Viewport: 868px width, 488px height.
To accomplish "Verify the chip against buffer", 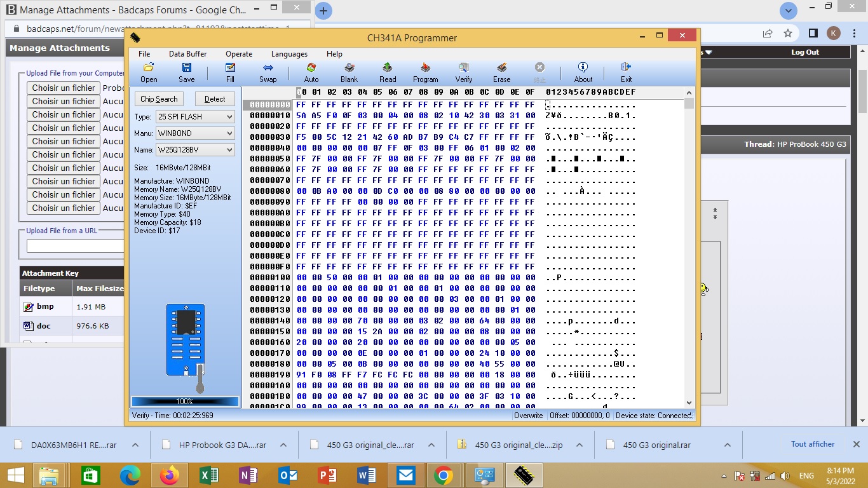I will tap(464, 72).
